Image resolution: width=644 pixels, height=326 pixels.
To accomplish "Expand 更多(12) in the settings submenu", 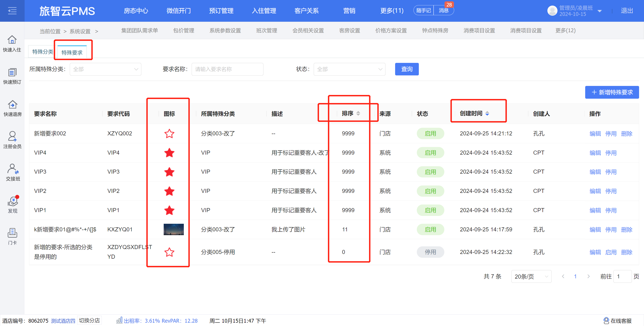I will click(565, 30).
